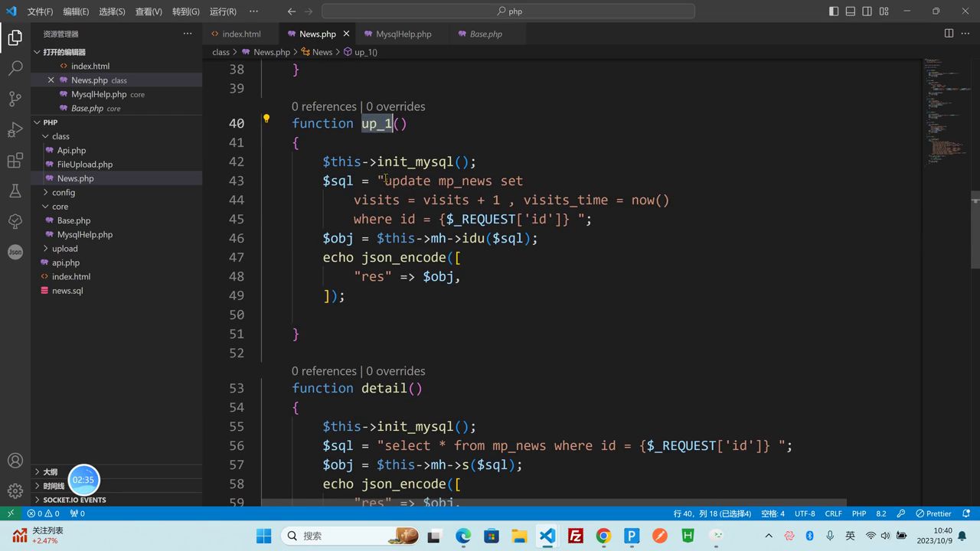Viewport: 980px width, 551px height.
Task: Open the 文件(F) menu
Action: click(40, 11)
